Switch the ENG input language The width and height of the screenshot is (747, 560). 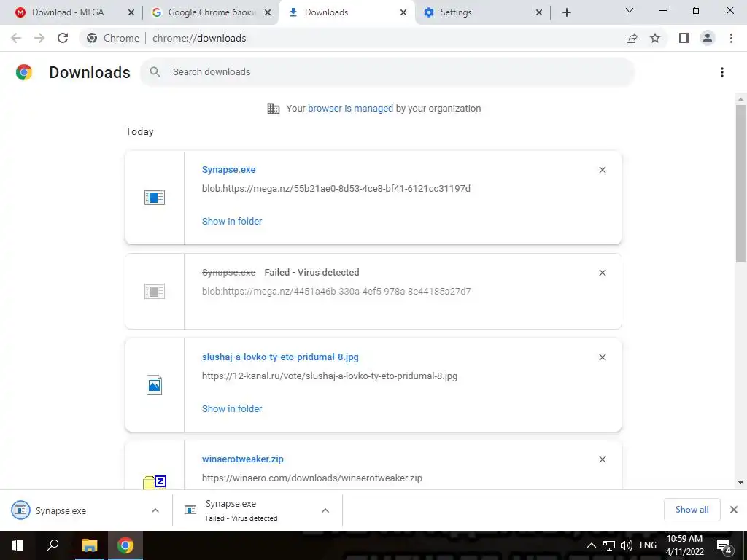pos(648,545)
